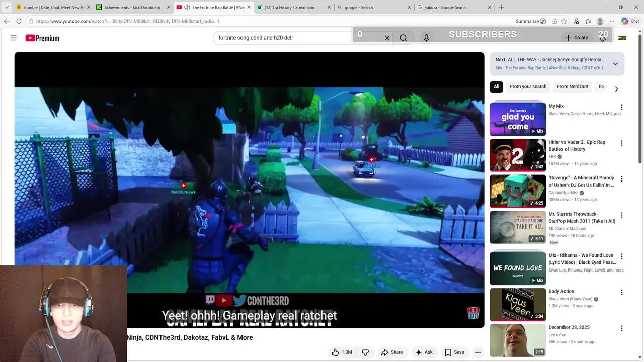Image resolution: width=644 pixels, height=362 pixels.
Task: Clear the YouTube search box with X
Action: pos(387,38)
